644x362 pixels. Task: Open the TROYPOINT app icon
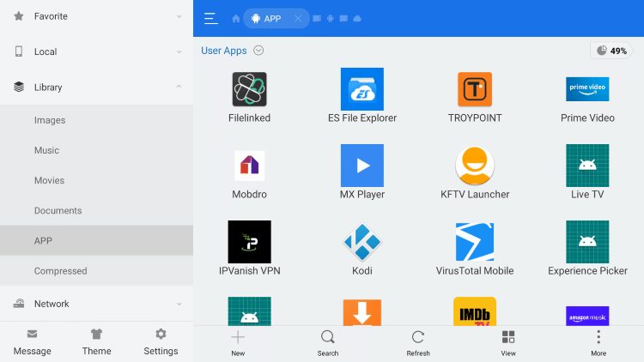(474, 89)
